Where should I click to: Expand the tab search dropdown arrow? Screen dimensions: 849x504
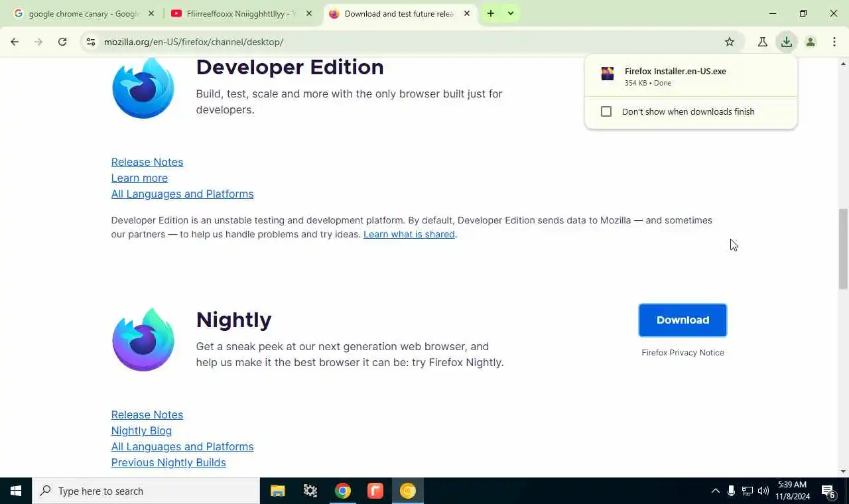(x=511, y=13)
